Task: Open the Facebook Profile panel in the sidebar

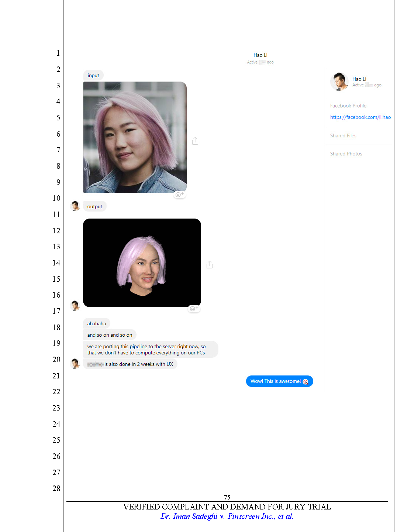Action: 348,106
